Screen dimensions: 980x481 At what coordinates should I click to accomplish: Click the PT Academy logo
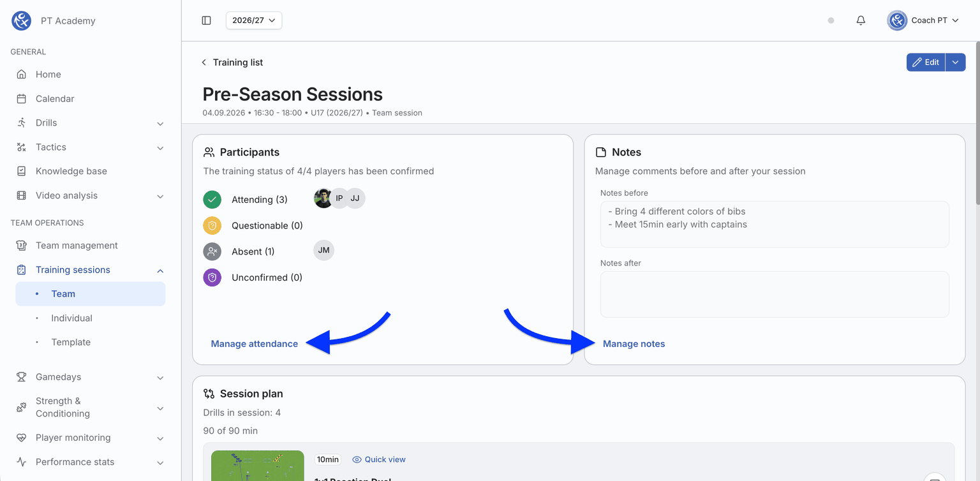click(22, 20)
